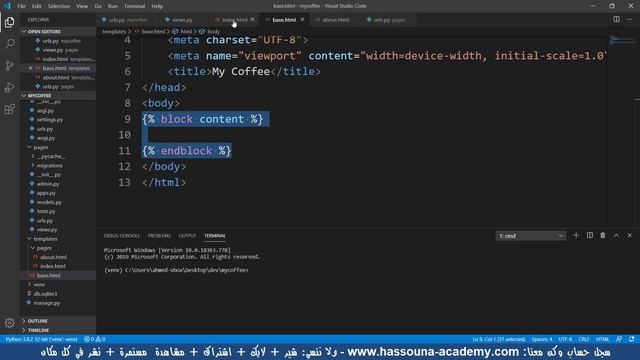Change the line ending via CRLF
Viewport: 640px width, 360px height.
tap(584, 339)
